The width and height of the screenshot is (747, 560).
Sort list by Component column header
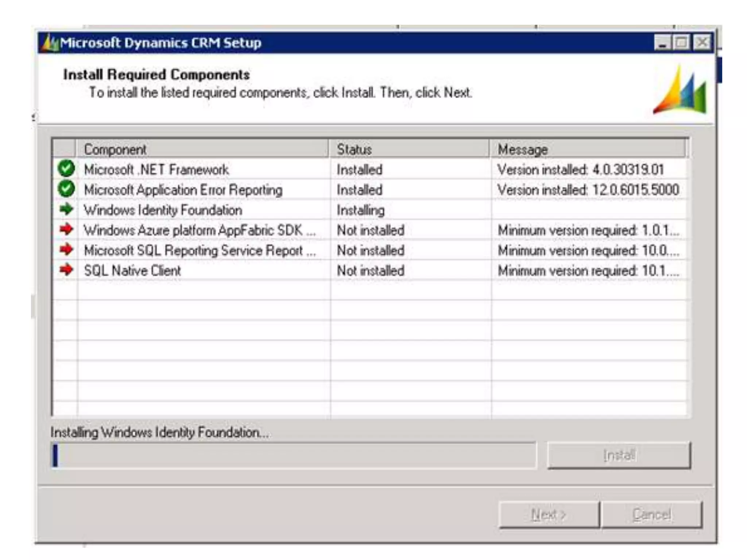(x=202, y=149)
